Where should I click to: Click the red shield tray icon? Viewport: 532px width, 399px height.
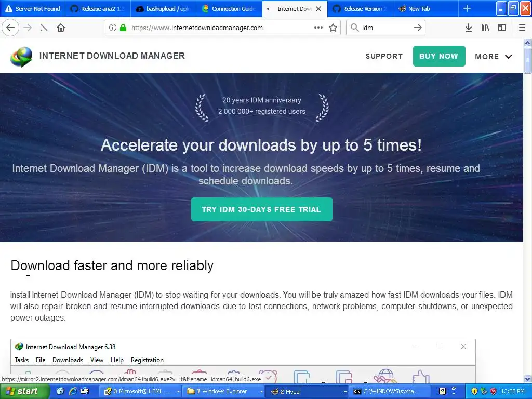pos(494,391)
